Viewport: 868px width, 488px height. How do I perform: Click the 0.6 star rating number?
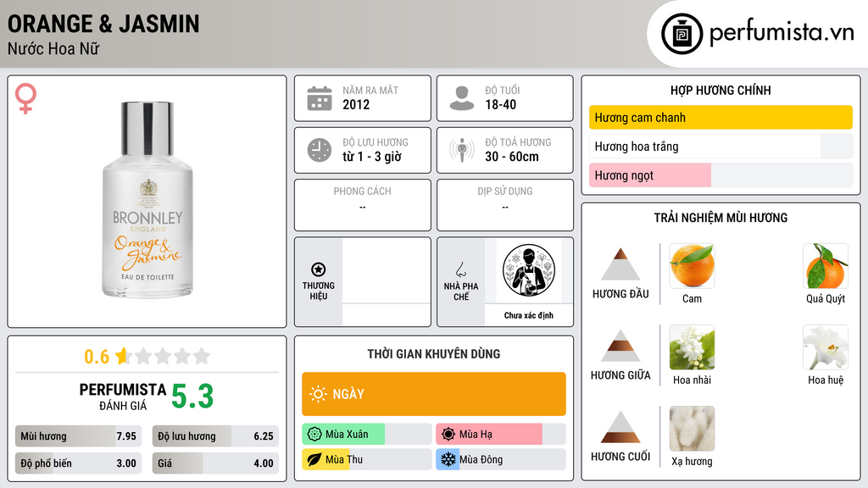point(97,357)
